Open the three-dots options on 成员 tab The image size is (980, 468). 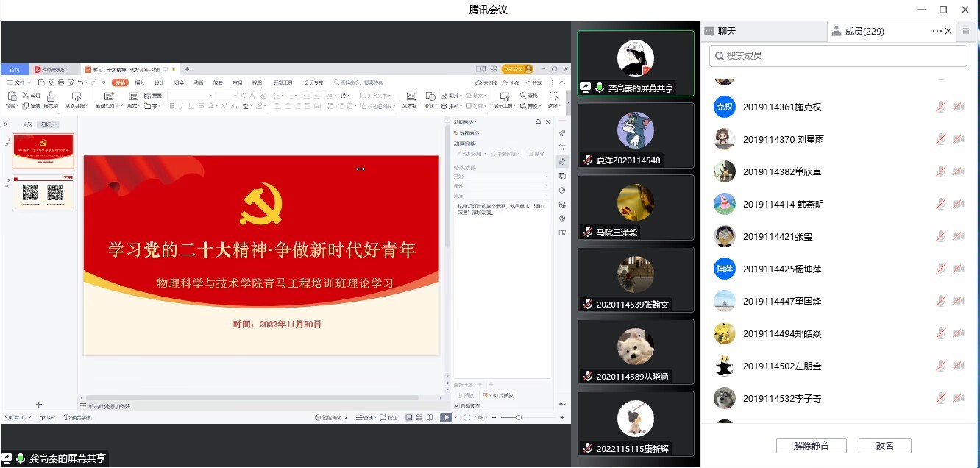tap(937, 31)
